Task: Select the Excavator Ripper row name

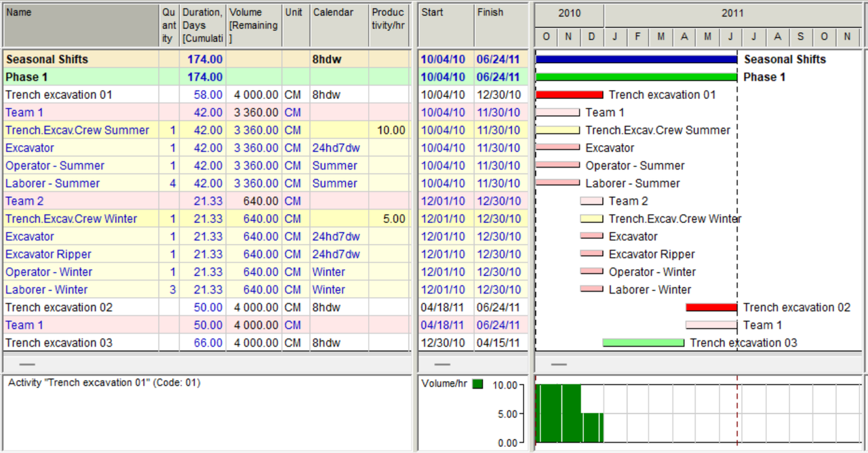Action: tap(48, 254)
